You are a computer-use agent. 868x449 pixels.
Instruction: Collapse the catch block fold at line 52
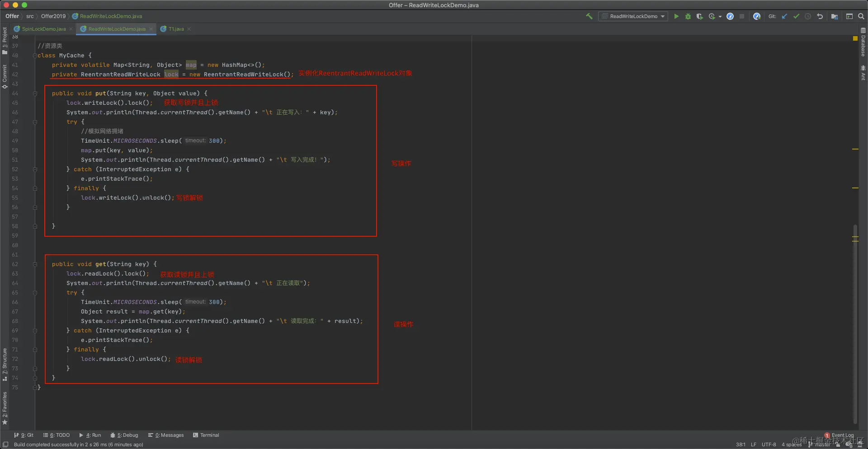click(35, 169)
